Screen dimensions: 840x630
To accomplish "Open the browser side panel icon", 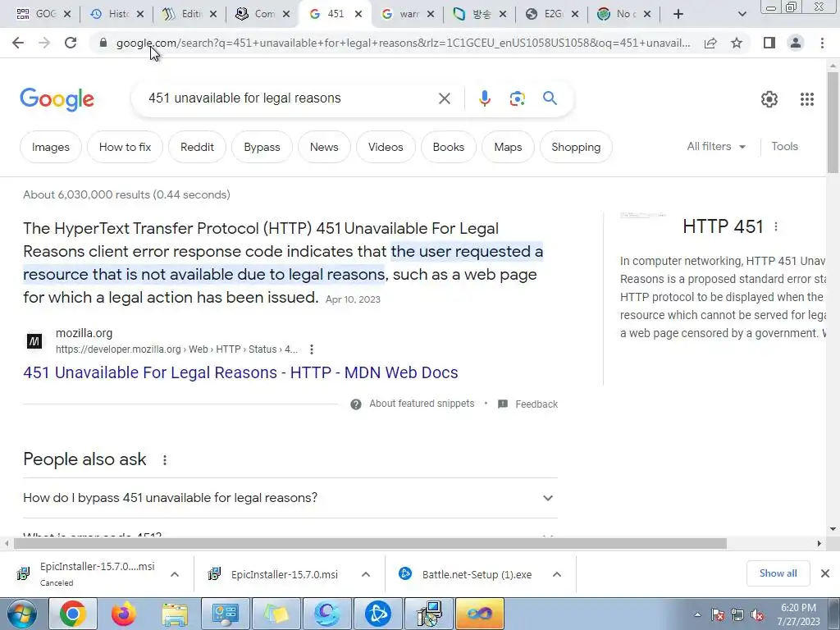I will coord(769,43).
